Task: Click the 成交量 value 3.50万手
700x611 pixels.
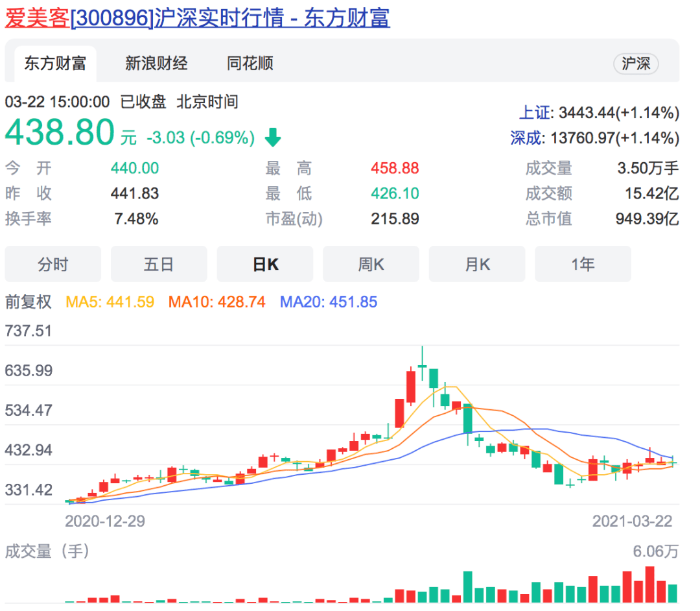Action: click(x=647, y=169)
